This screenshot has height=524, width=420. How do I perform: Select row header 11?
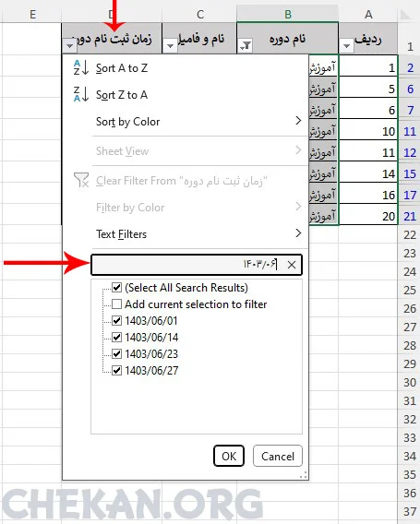(x=410, y=131)
